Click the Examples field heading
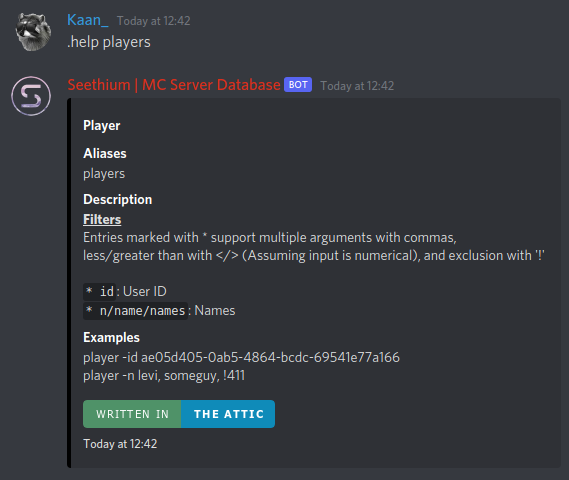 111,337
